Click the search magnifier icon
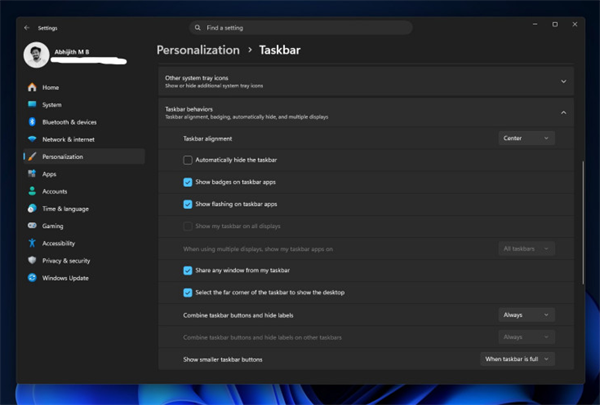This screenshot has height=405, width=600. click(x=197, y=28)
